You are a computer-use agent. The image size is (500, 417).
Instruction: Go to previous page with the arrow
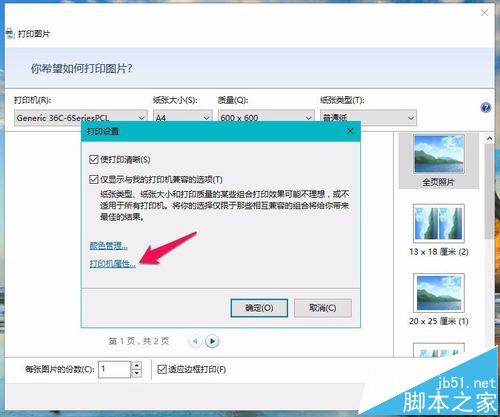pyautogui.click(x=195, y=341)
